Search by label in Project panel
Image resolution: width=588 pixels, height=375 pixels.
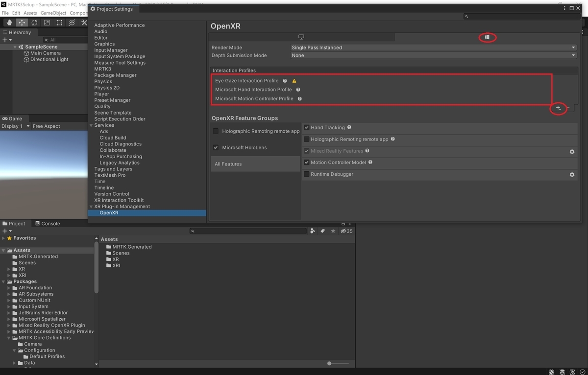[323, 231]
